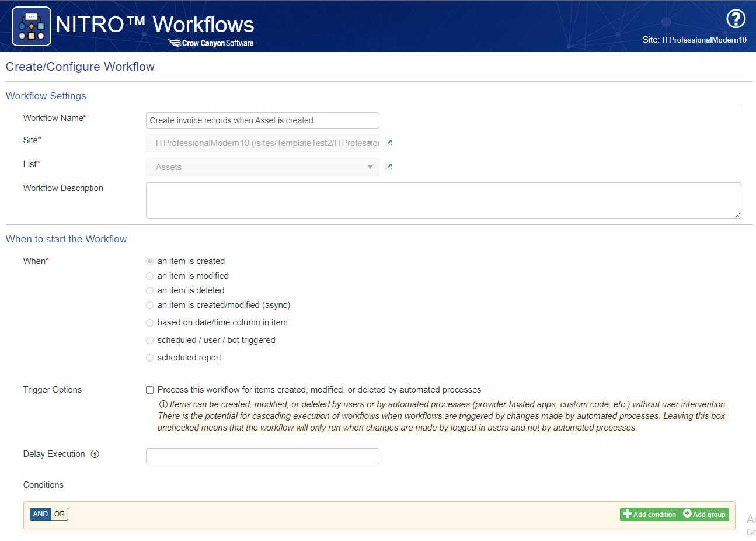The width and height of the screenshot is (756, 541).
Task: Click inside the Workflow Name field
Action: pyautogui.click(x=262, y=120)
